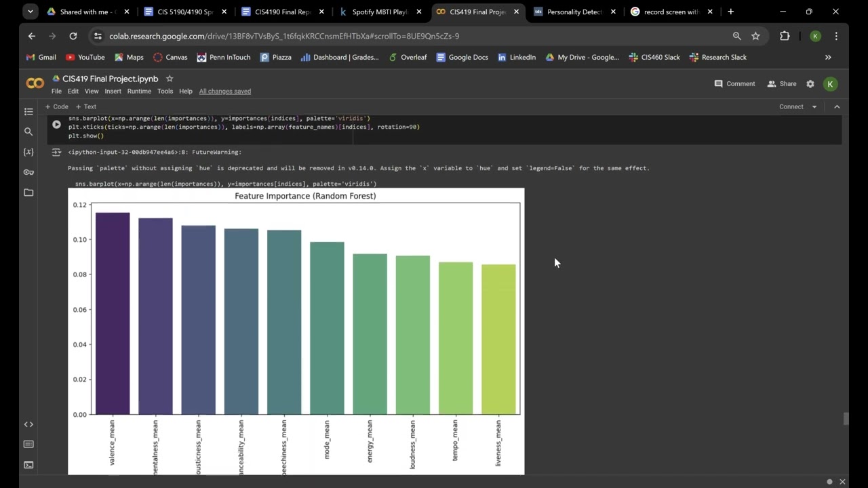The width and height of the screenshot is (868, 488).
Task: Click the Share button
Action: pyautogui.click(x=781, y=84)
